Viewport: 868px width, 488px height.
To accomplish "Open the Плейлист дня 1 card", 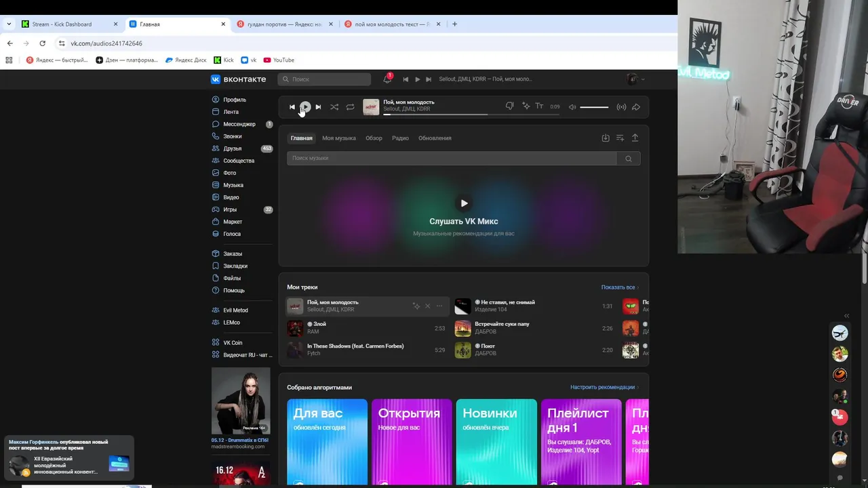I will point(581,442).
